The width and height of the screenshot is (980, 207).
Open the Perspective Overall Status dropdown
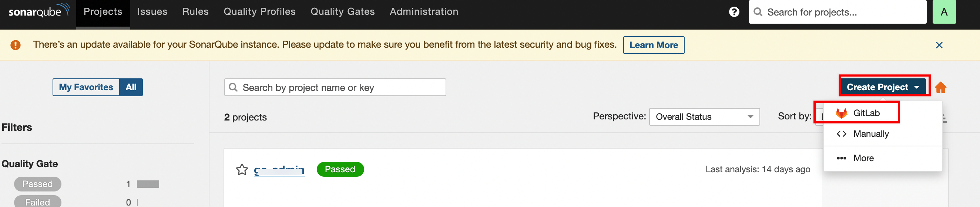pos(704,116)
